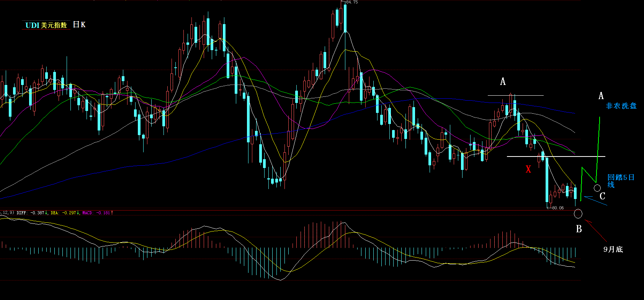Click the letter C chart label

602,196
